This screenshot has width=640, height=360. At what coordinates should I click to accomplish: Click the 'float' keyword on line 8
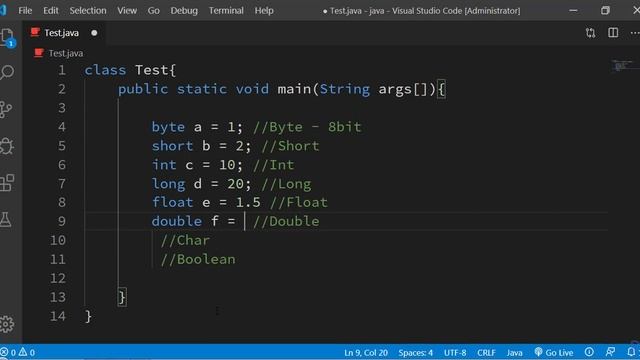pyautogui.click(x=172, y=202)
